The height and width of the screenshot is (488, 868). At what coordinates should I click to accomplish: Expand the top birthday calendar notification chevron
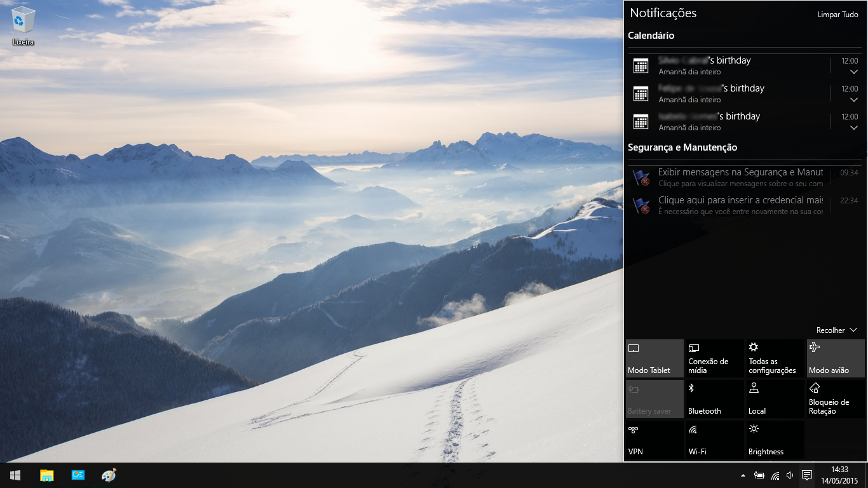[853, 72]
